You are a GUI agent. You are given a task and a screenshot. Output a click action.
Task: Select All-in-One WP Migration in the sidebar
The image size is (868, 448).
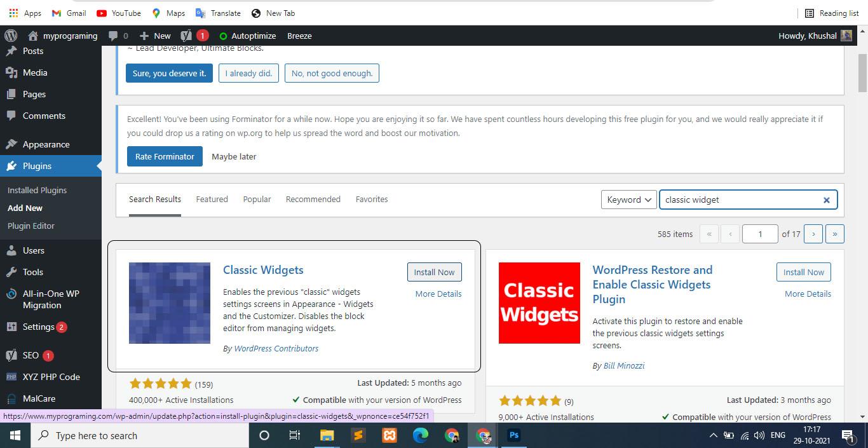pos(51,299)
